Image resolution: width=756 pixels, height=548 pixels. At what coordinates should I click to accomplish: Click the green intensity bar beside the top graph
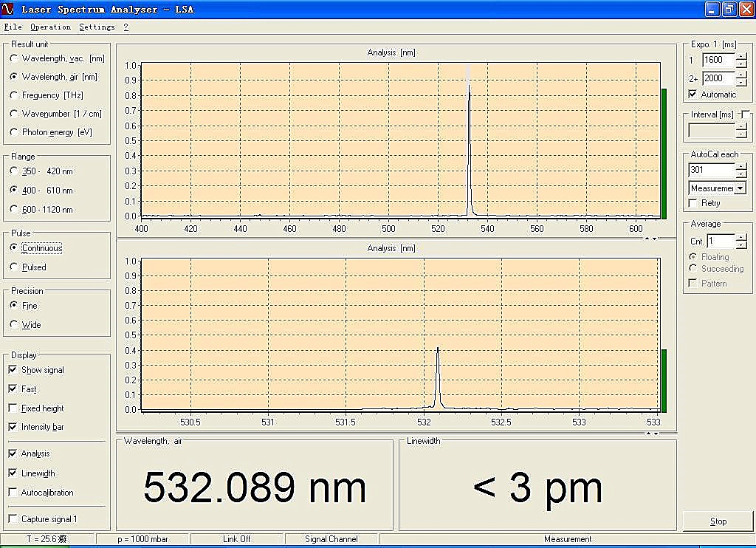[664, 154]
